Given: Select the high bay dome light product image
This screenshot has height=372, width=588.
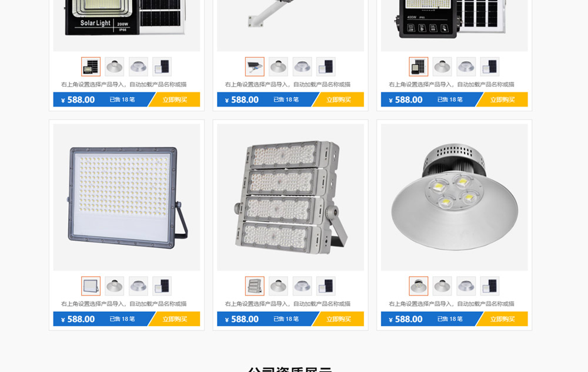Looking at the screenshot, I should tap(454, 197).
